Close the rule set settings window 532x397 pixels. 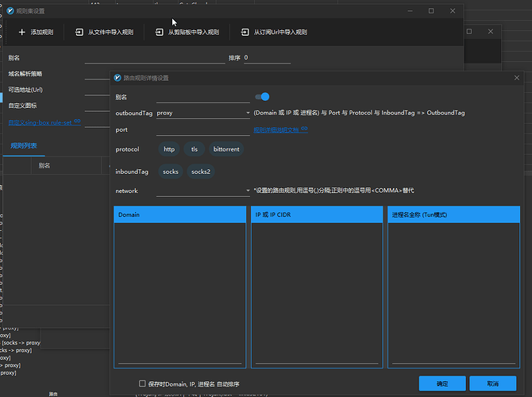(x=453, y=11)
